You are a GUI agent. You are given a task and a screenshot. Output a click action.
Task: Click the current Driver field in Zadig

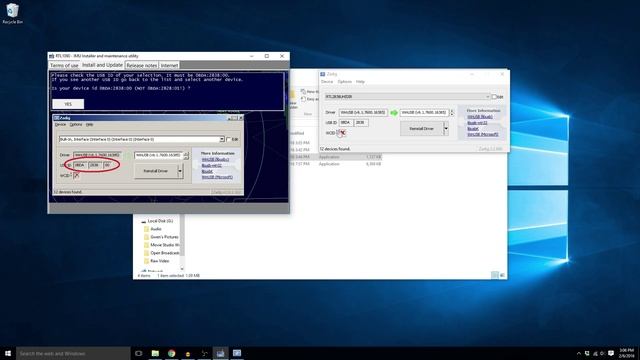363,113
